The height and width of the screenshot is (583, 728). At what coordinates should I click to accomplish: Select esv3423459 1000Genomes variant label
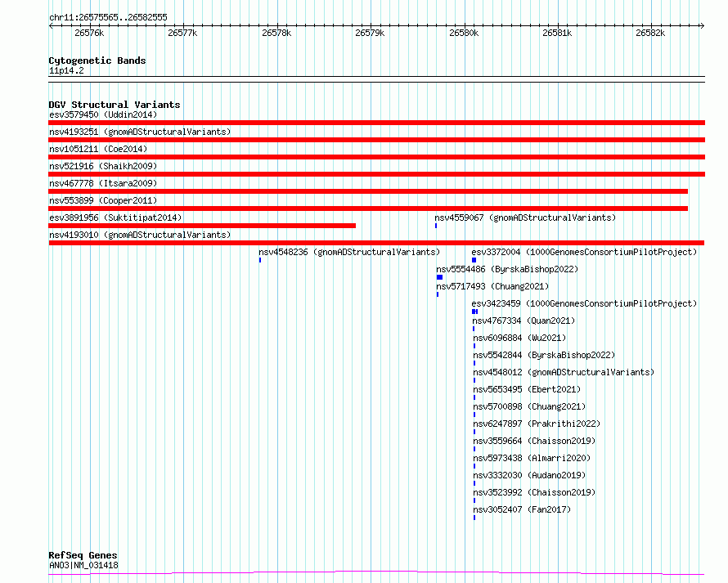(584, 303)
